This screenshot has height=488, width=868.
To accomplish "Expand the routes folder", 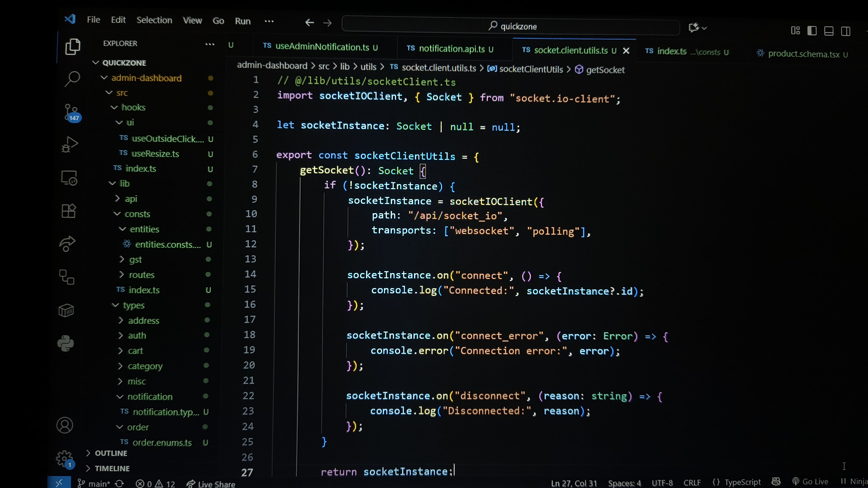I will 142,275.
